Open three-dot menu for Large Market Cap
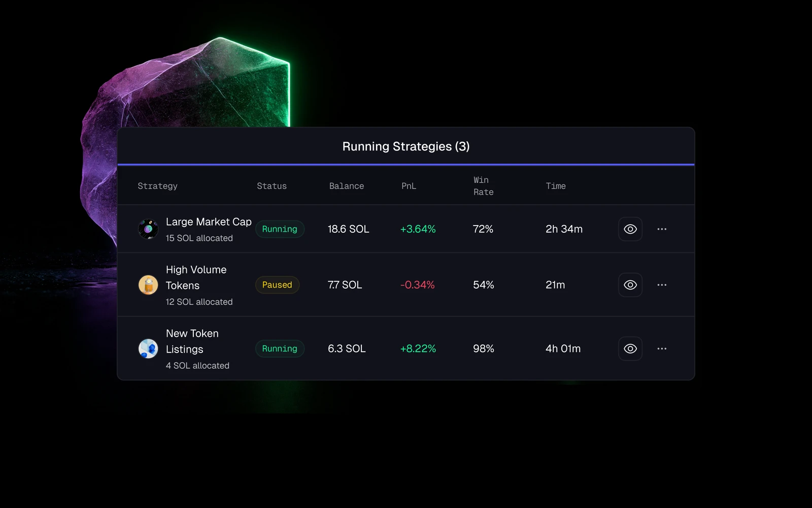812x508 pixels. point(662,229)
